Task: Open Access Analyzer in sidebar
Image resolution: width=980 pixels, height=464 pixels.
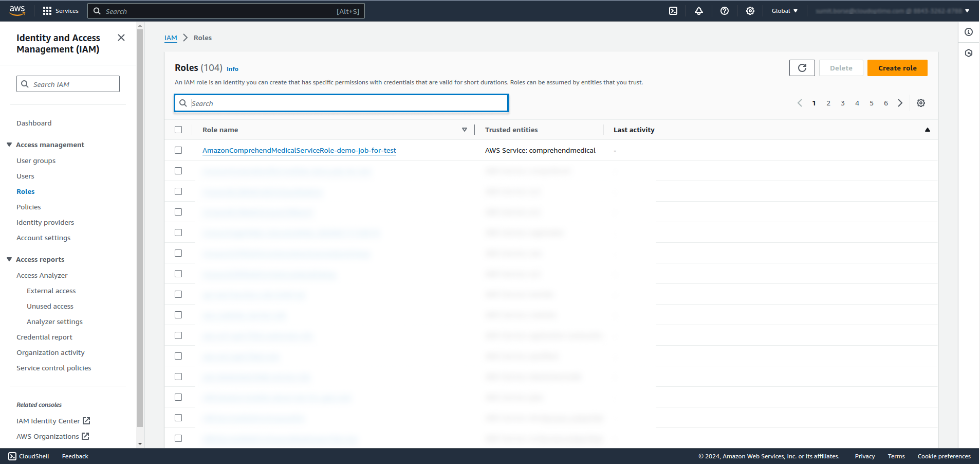Action: point(42,275)
